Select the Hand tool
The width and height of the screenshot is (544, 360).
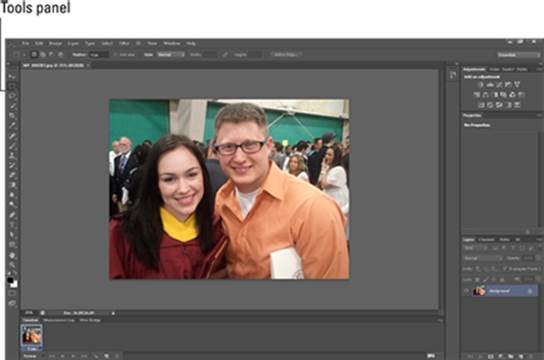pos(12,256)
